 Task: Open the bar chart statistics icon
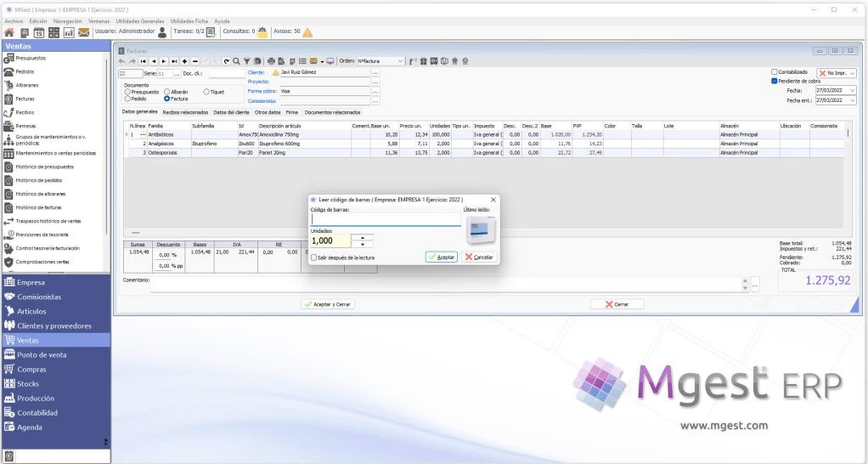[x=69, y=32]
